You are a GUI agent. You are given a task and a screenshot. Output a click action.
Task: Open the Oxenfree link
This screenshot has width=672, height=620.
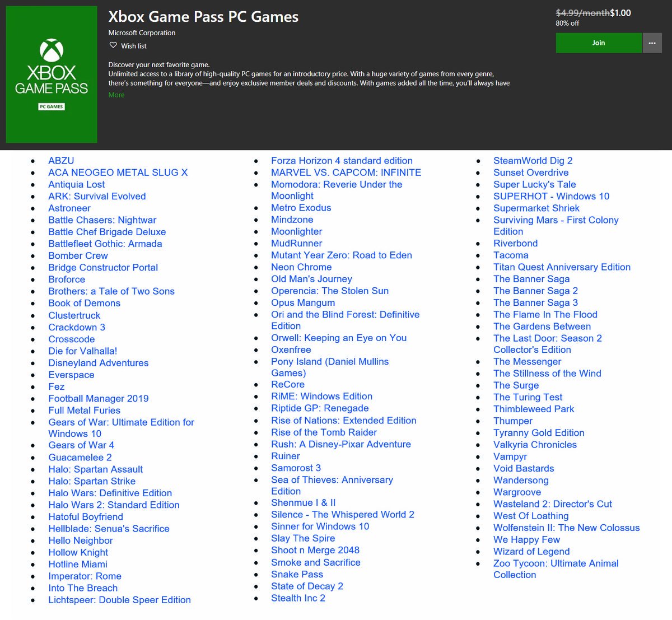[x=291, y=349]
